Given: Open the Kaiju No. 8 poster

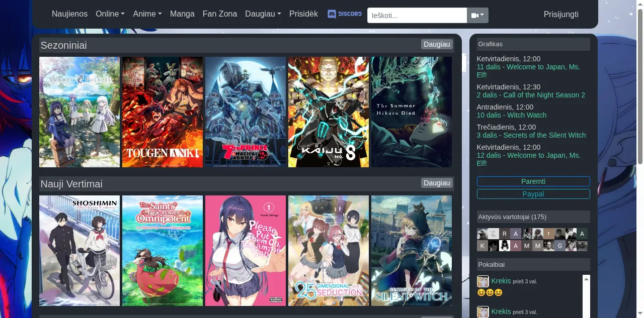Looking at the screenshot, I should coord(329,112).
